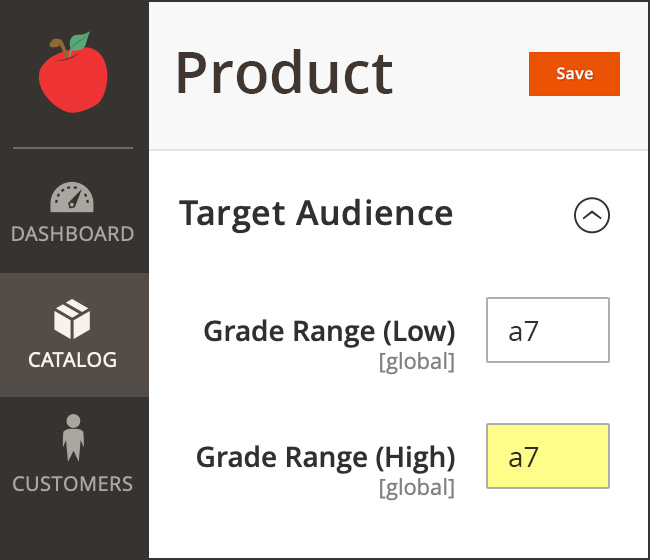
Task: Click the DASHBOARD menu label
Action: (x=72, y=235)
